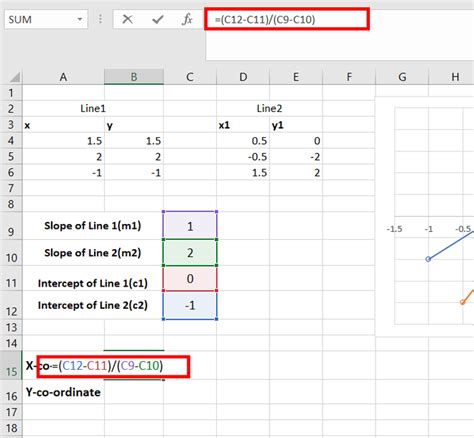
Task: Select the Intercept of Line 2 value cell
Action: [190, 305]
